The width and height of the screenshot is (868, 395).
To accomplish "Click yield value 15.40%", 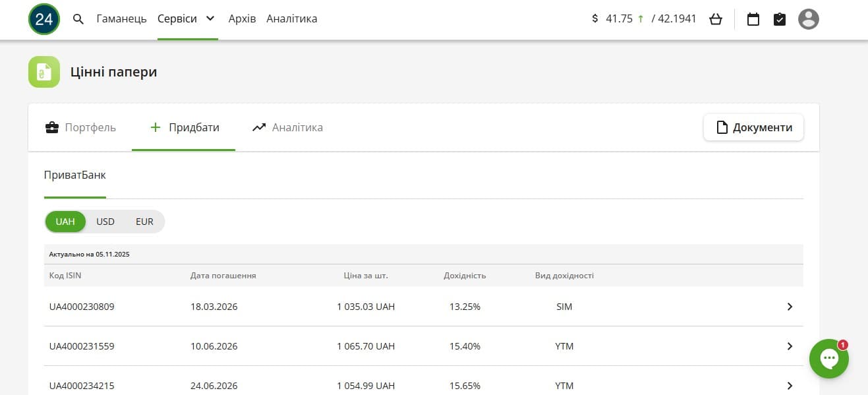I will click(465, 346).
